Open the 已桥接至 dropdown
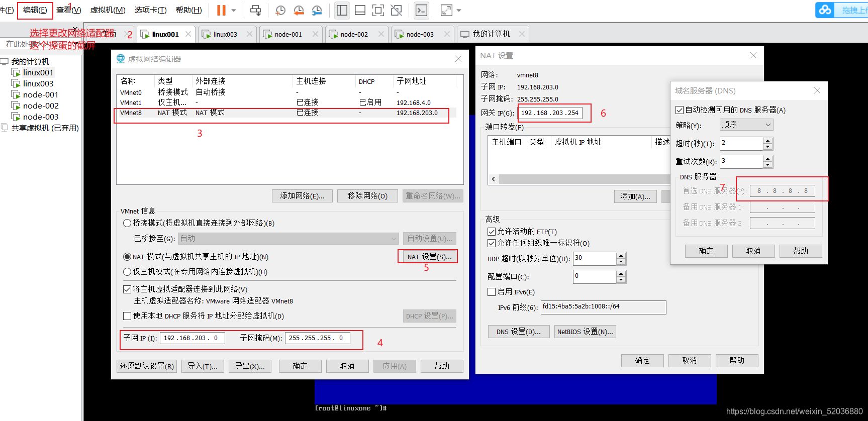Screen dimensions: 868x421 (x=289, y=238)
